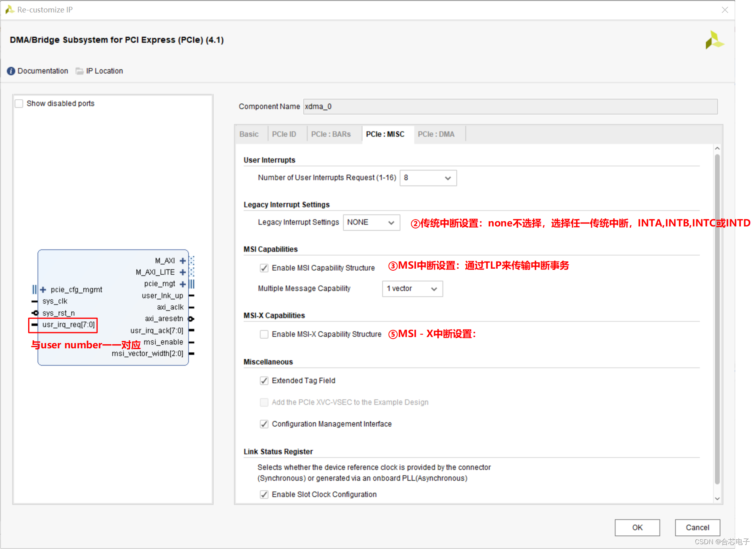Expand the pcie_cfg_mgmt interface plus icon

point(43,290)
